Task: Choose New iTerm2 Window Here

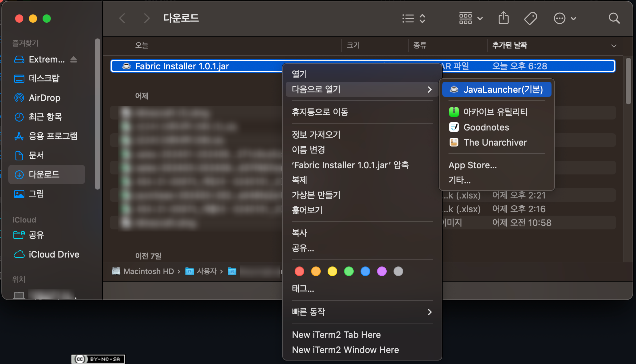Action: (362, 350)
